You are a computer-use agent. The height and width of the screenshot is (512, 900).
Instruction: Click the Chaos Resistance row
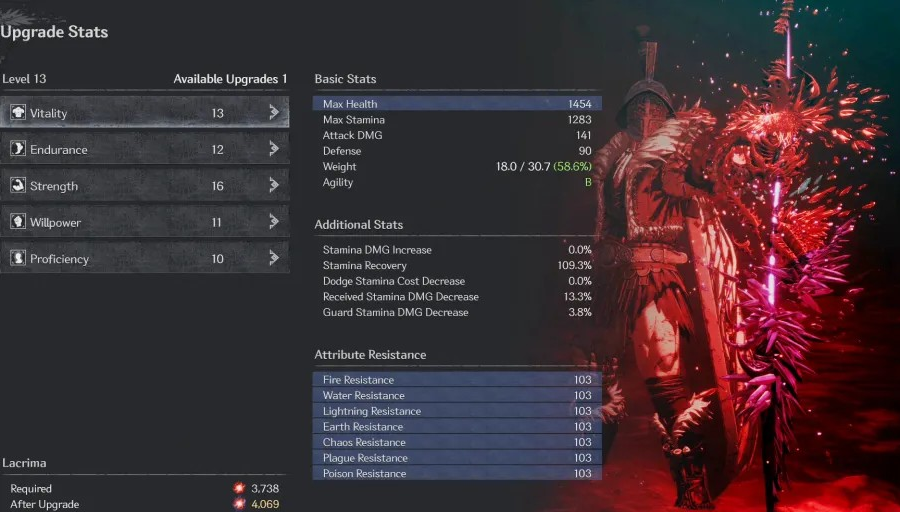457,442
